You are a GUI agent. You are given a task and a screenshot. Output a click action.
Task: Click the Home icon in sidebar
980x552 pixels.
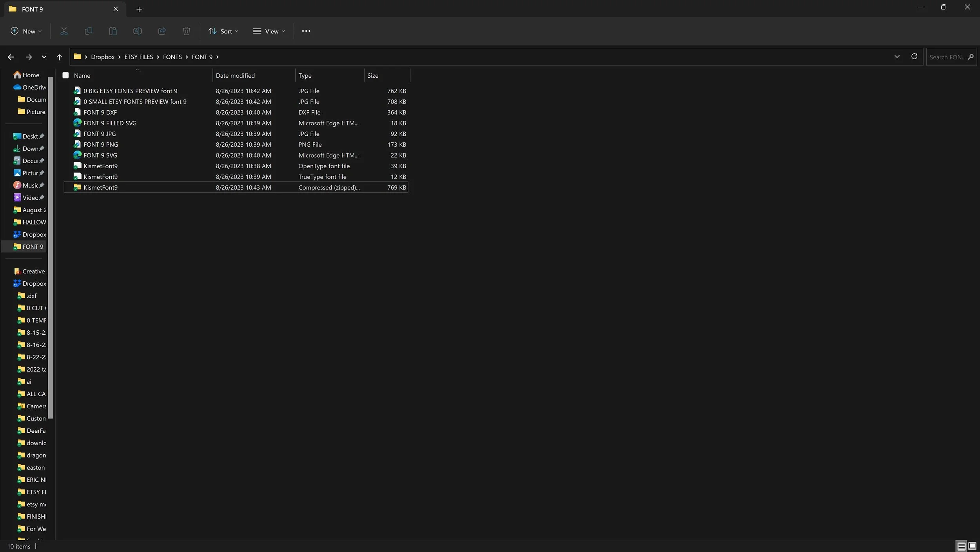(x=17, y=75)
